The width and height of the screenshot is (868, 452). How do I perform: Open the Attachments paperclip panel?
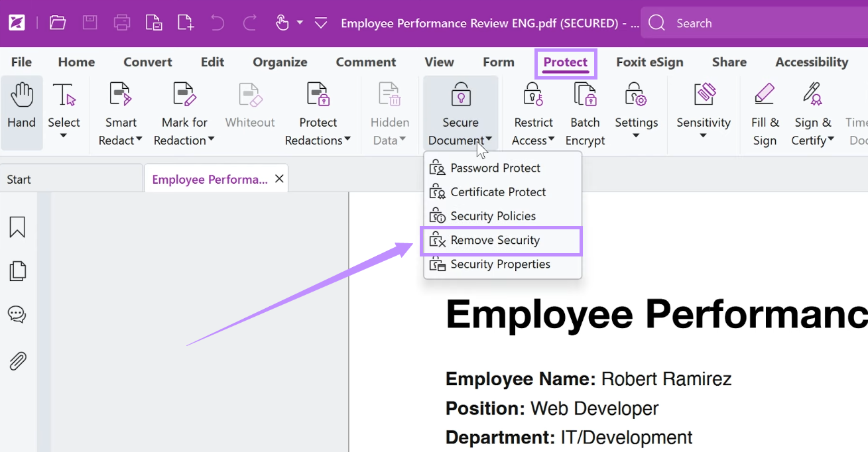point(17,361)
